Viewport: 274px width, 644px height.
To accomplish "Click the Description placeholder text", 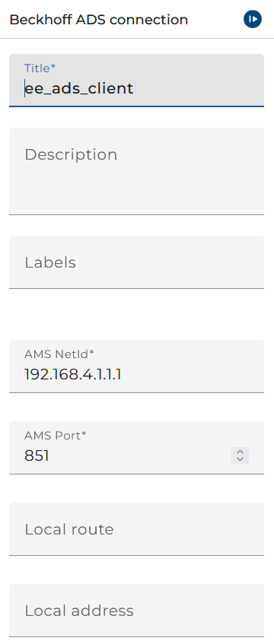I will click(71, 155).
